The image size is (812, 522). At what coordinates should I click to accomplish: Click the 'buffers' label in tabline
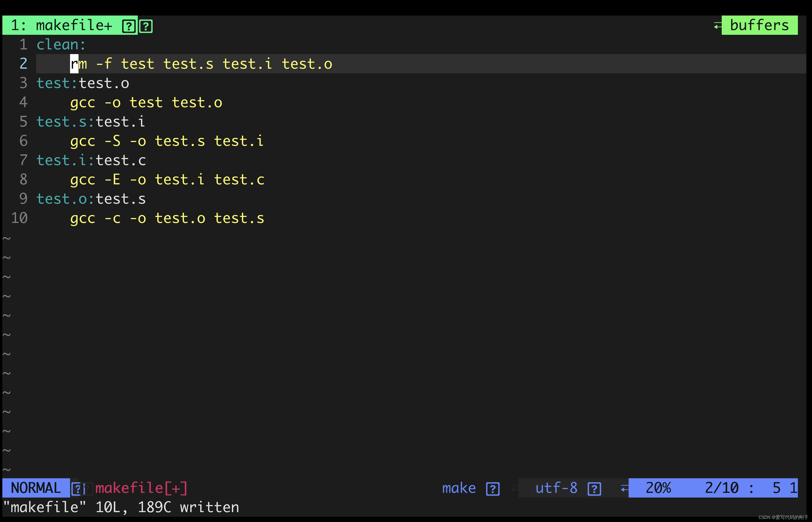point(760,25)
